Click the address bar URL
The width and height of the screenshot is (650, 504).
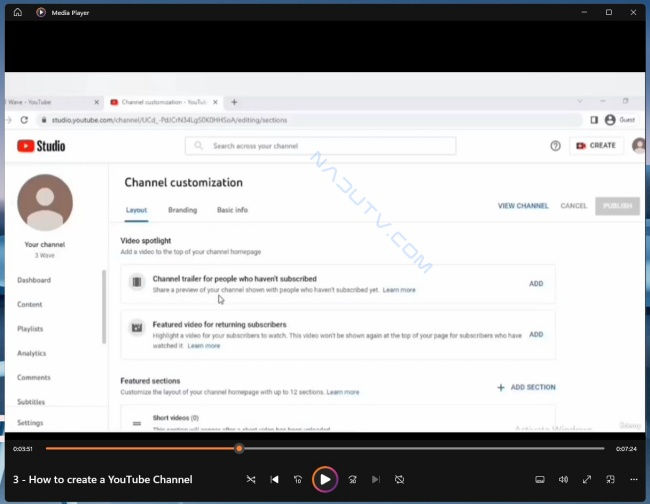click(169, 120)
